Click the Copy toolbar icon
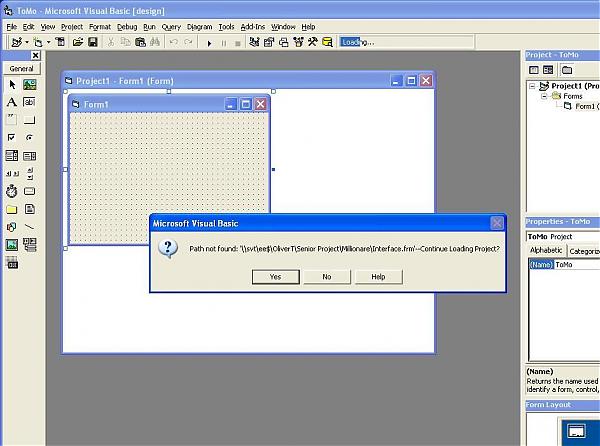This screenshot has width=600, height=446. pyautogui.click(x=125, y=42)
